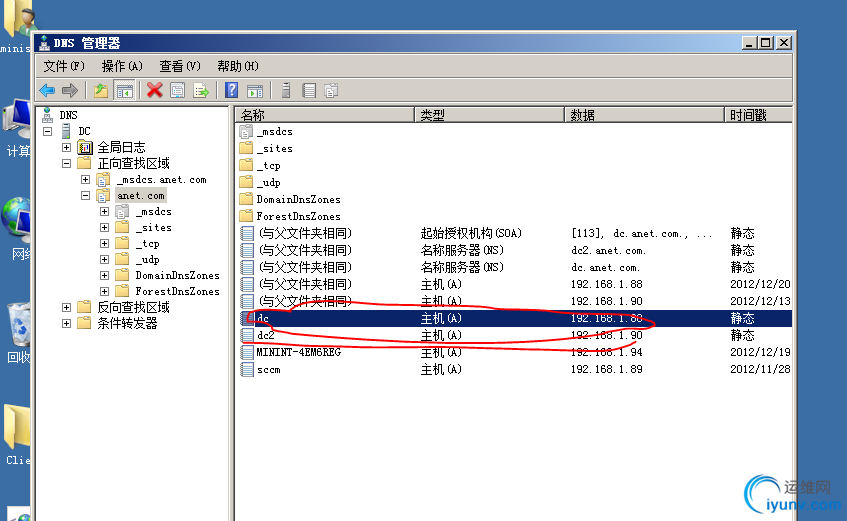Click the Export list toolbar icon
The width and height of the screenshot is (847, 521).
click(200, 90)
